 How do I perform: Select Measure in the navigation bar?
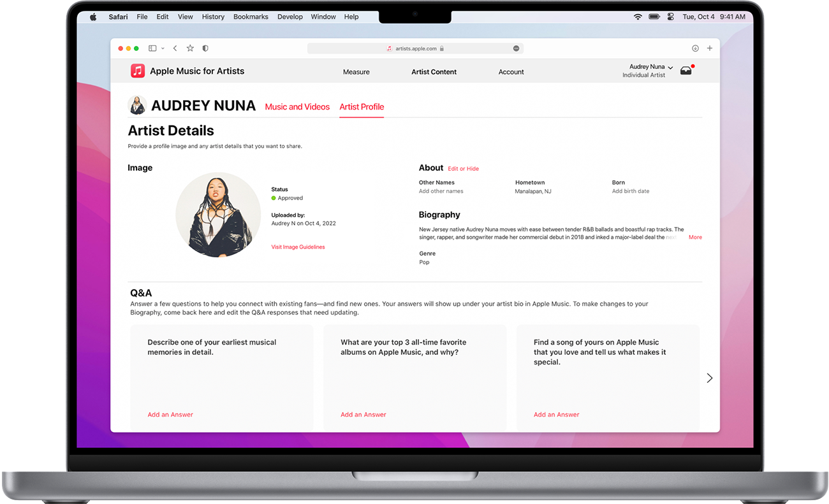pyautogui.click(x=356, y=72)
